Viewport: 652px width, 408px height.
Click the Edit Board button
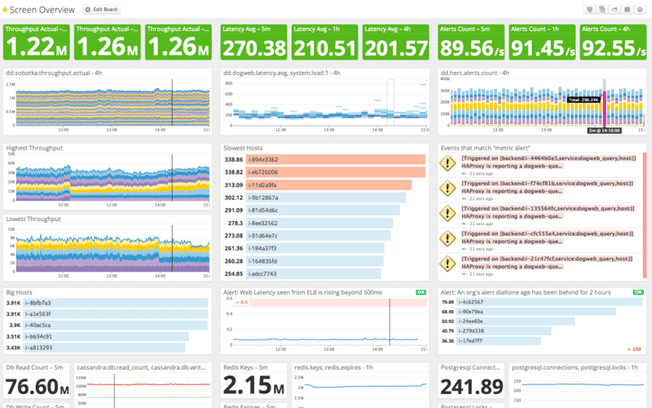point(102,9)
